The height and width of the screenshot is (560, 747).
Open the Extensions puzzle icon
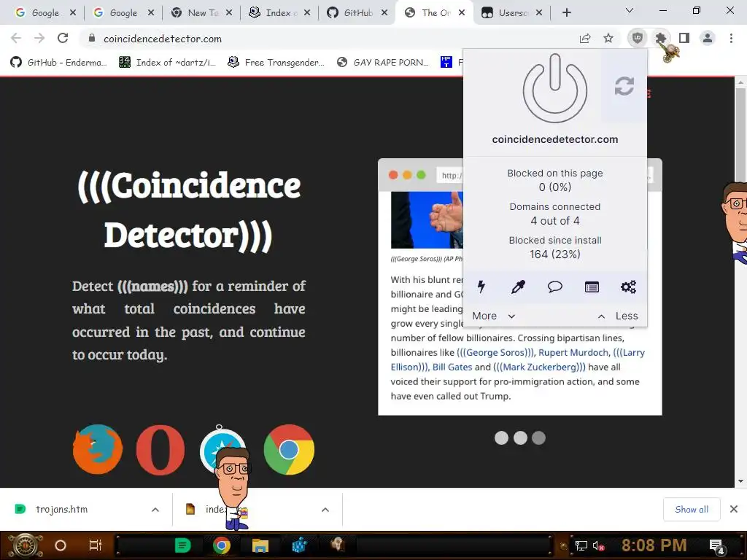[x=661, y=38]
